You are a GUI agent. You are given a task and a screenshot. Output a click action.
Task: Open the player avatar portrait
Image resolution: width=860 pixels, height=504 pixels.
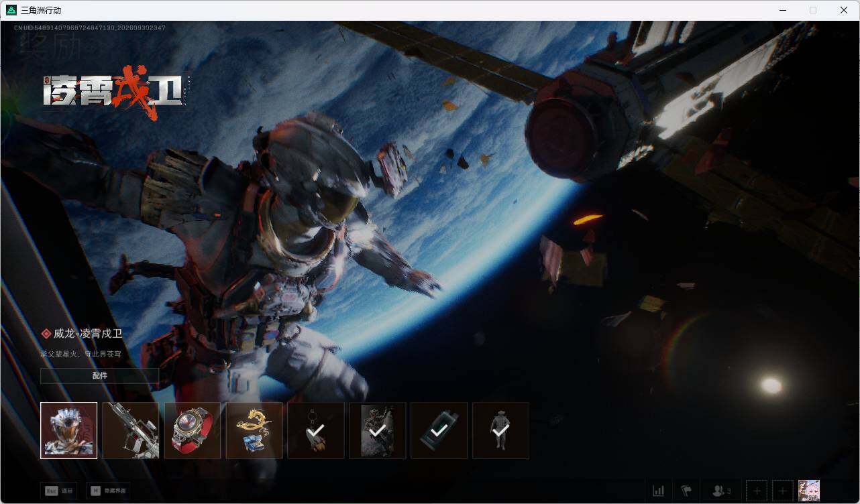809,491
